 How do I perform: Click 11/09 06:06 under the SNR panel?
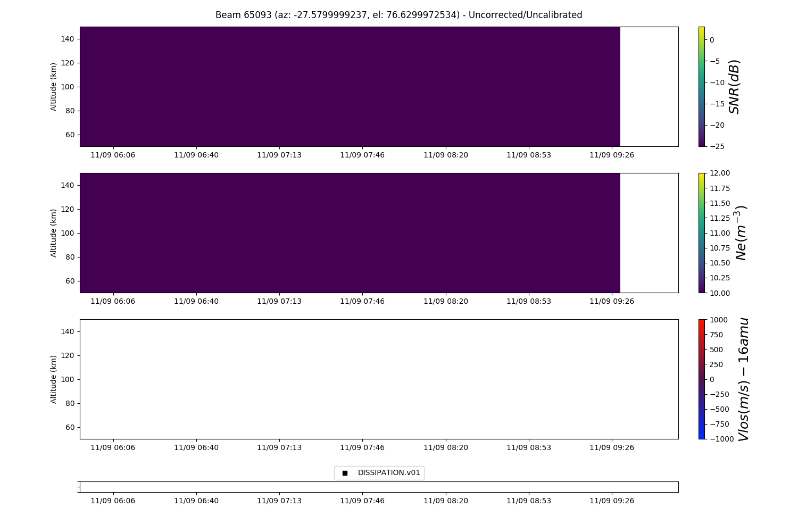113,155
